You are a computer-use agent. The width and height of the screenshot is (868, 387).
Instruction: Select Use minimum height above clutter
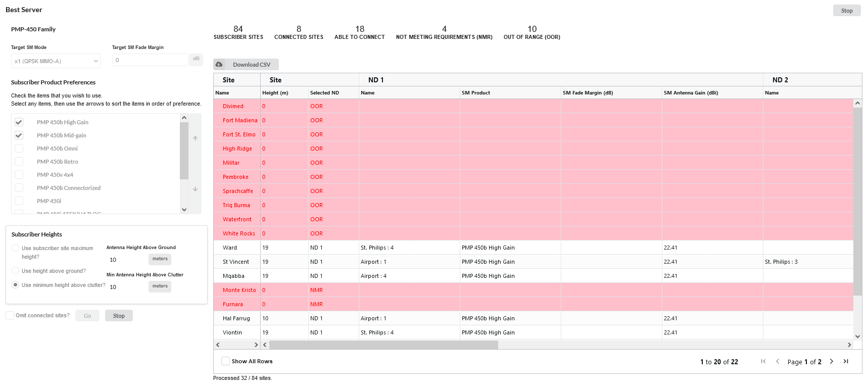coord(15,285)
